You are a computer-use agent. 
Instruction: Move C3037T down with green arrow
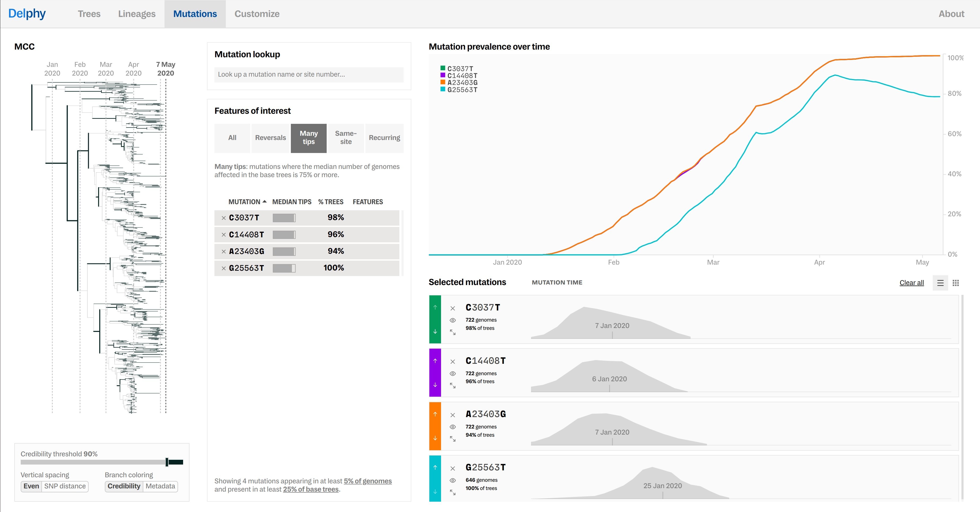435,331
